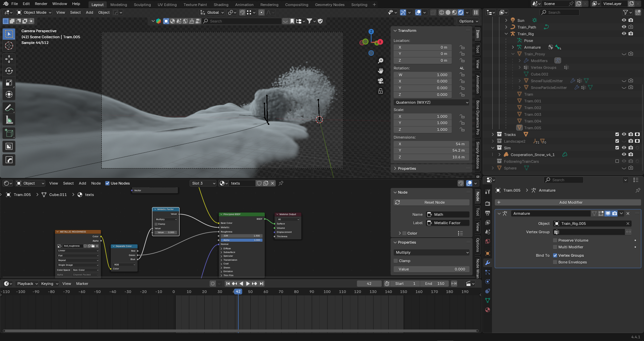Screen dimensions: 644x341
Task: Adjust the Alpha slider in Principled BSDF
Action: pyautogui.click(x=241, y=240)
